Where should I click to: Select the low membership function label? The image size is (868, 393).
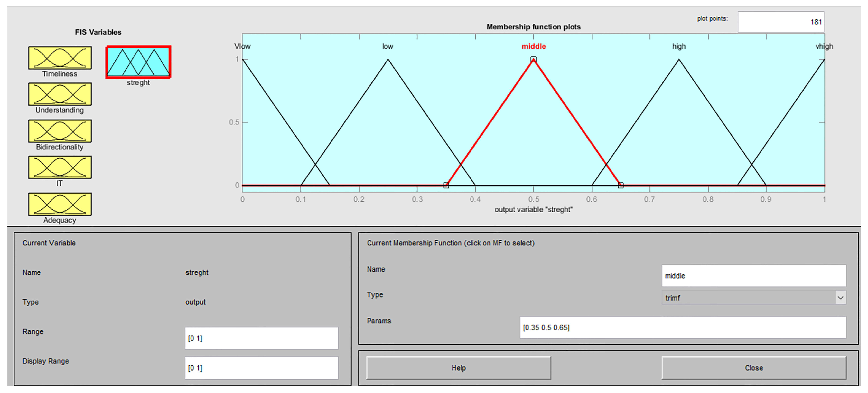[x=387, y=46]
